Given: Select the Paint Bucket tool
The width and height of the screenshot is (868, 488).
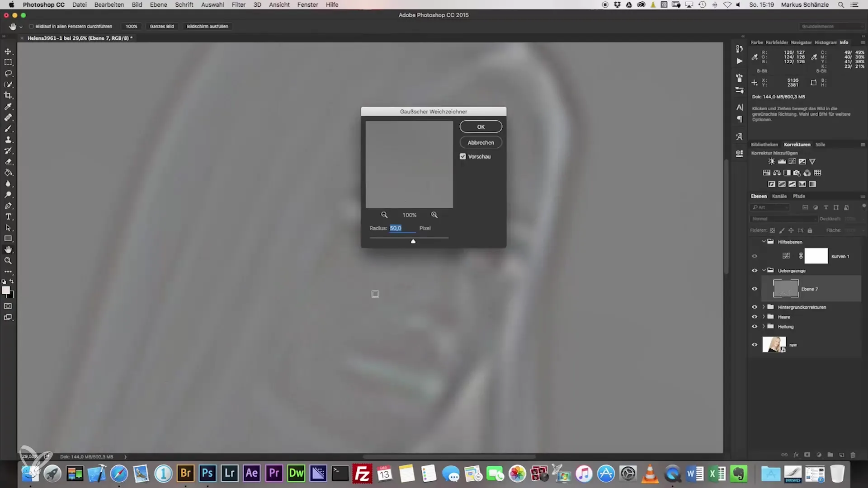Looking at the screenshot, I should (8, 173).
